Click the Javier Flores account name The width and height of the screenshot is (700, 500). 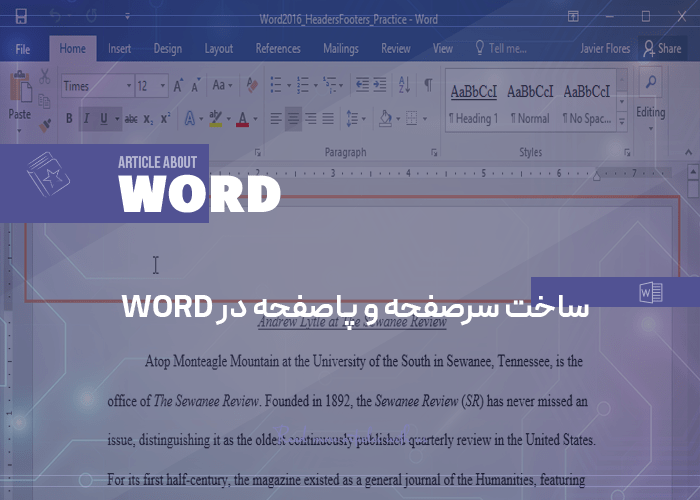(x=605, y=48)
